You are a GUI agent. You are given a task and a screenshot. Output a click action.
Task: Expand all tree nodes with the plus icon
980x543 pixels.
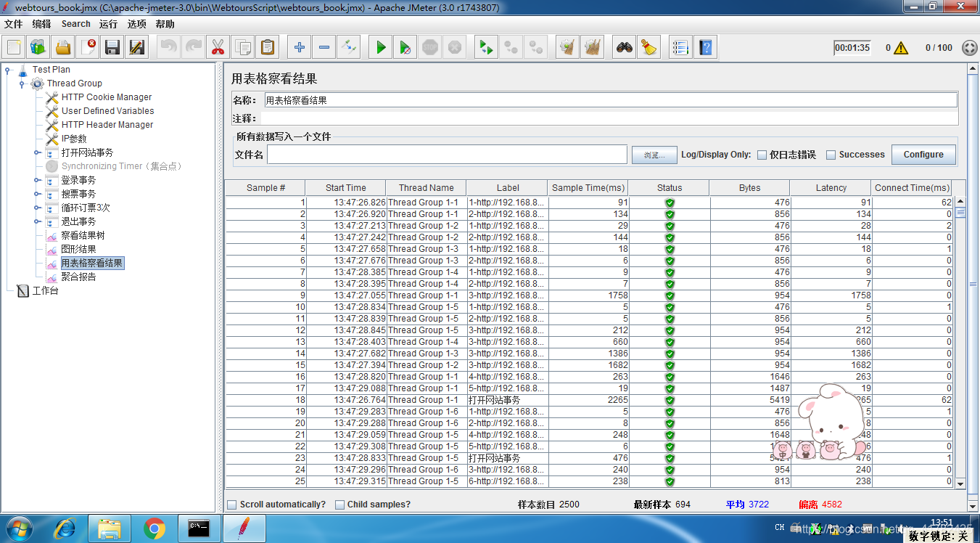click(x=300, y=48)
